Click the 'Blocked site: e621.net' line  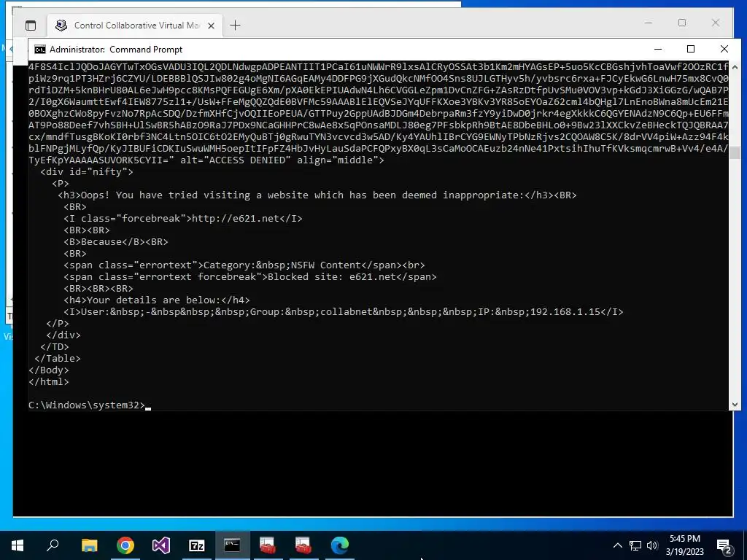250,277
